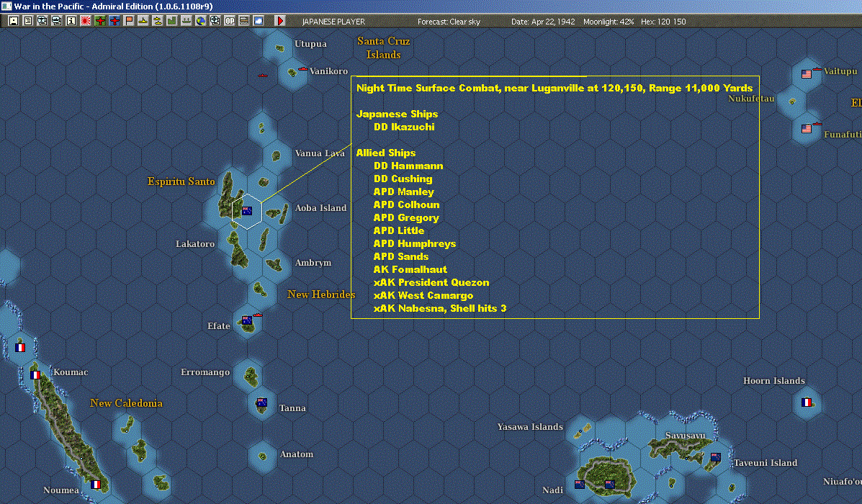
Task: Click the 'Taveuni Island' map label
Action: pos(766,463)
